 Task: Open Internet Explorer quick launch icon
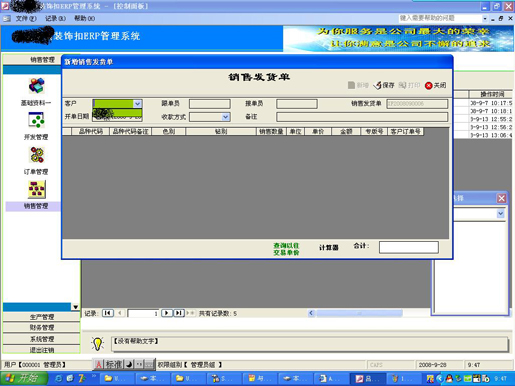59,378
